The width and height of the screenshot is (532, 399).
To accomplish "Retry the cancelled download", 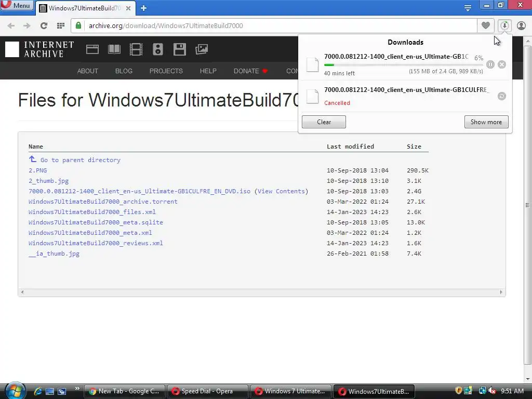I will pyautogui.click(x=501, y=96).
